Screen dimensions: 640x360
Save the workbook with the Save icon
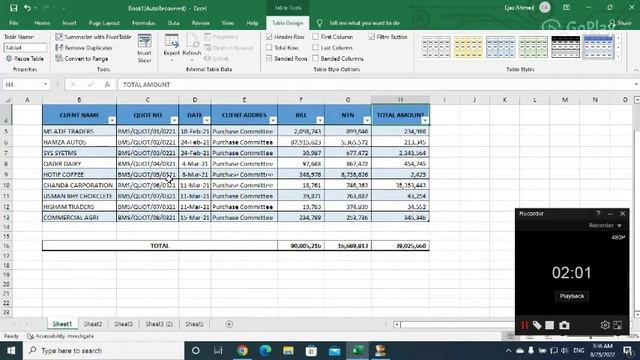point(13,8)
